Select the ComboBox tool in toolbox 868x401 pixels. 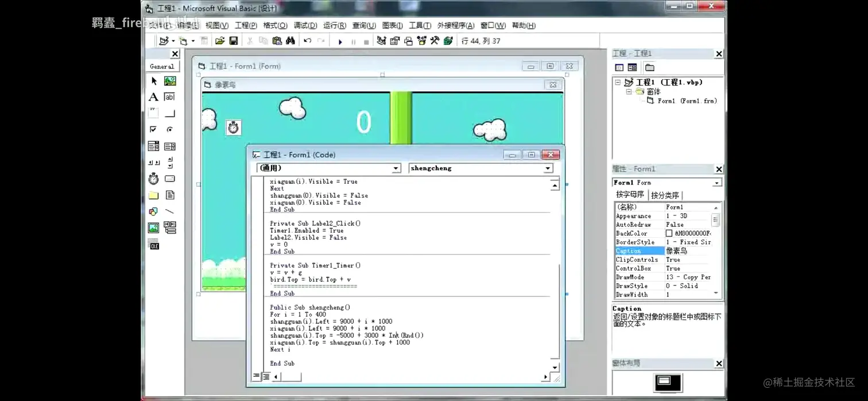click(x=154, y=146)
